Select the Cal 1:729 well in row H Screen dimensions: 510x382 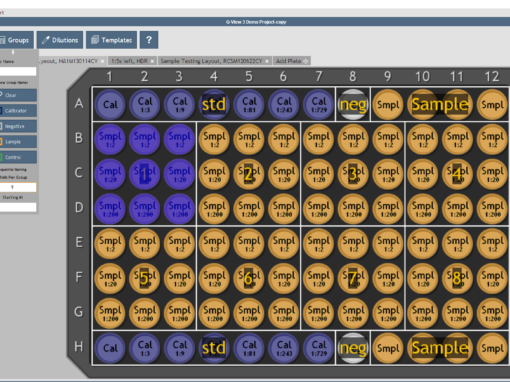[x=318, y=348]
